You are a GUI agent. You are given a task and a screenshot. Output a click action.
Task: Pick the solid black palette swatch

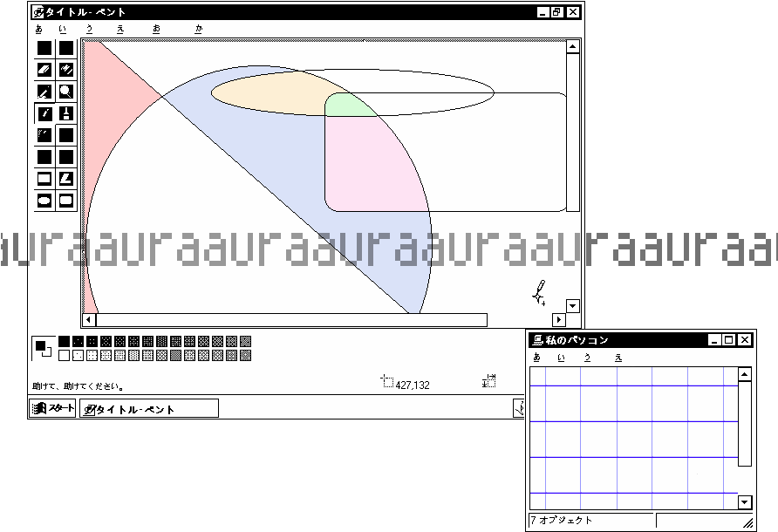coord(64,341)
